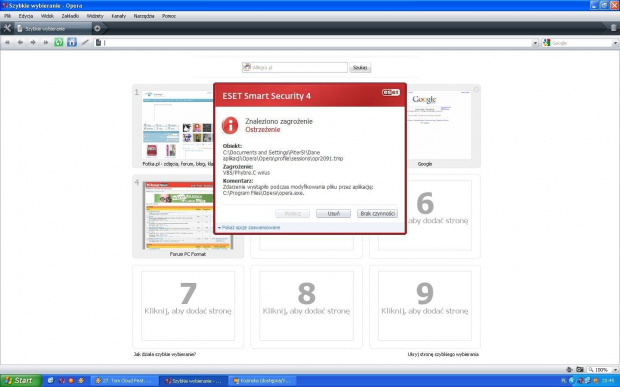Click page icon in address field
Viewport: 620px width, 387px height.
(98, 43)
